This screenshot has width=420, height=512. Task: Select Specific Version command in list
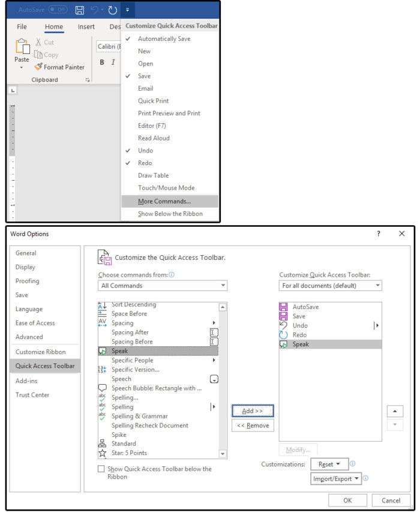[x=158, y=369]
